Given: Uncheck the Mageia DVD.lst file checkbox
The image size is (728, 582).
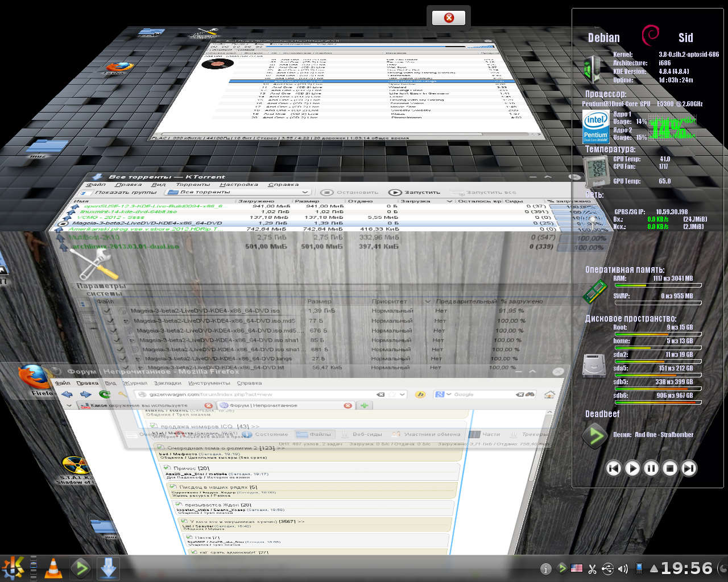Looking at the screenshot, I should pos(126,368).
